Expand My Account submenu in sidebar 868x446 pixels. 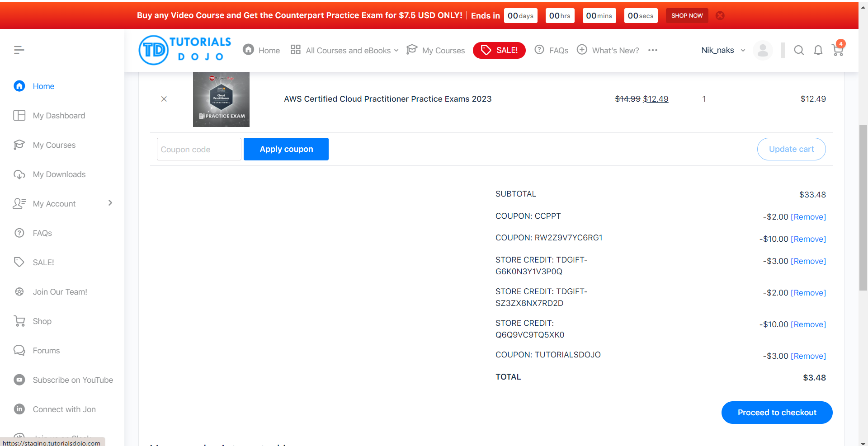tap(110, 203)
